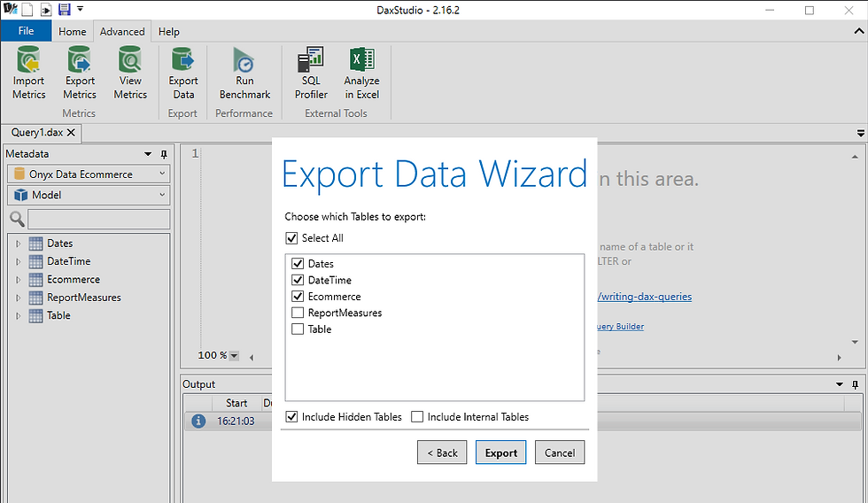The image size is (868, 503).
Task: Expand the Dates tree node
Action: click(x=18, y=244)
